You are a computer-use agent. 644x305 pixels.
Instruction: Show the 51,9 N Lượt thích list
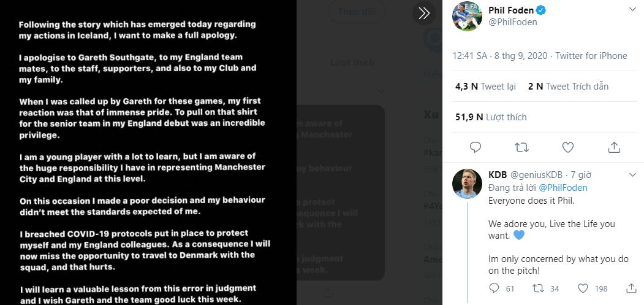coord(490,117)
